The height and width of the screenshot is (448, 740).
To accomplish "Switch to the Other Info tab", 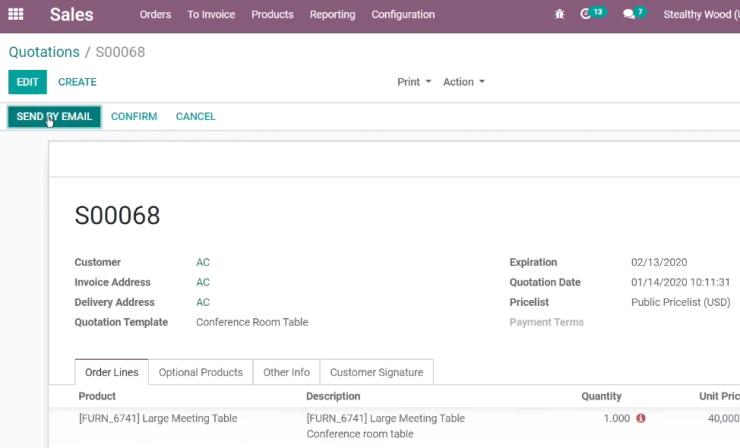I will [286, 372].
